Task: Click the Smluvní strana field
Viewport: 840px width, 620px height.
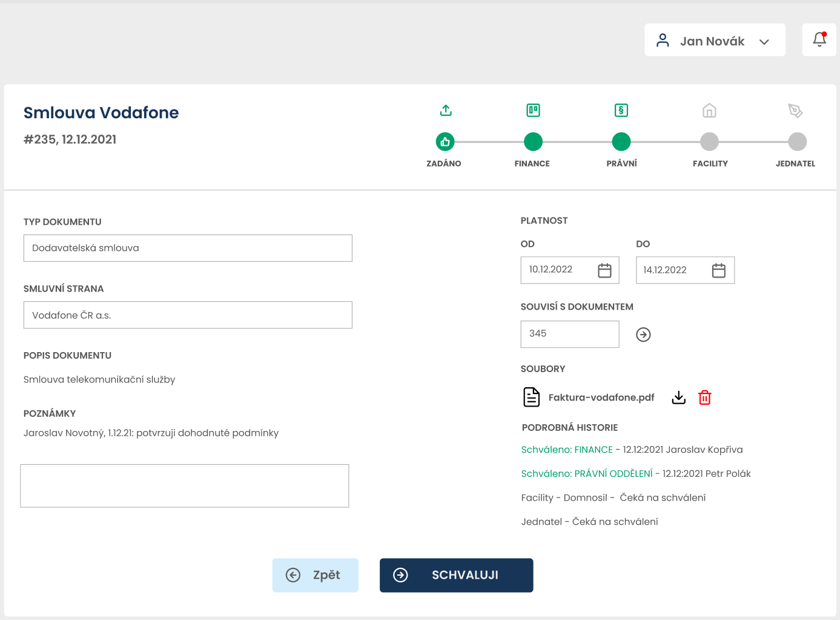Action: coord(188,315)
